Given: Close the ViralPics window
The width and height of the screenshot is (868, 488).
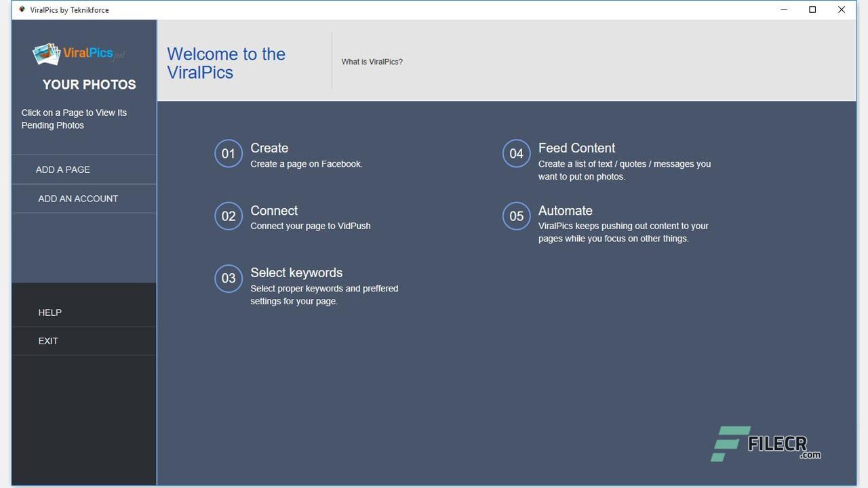Looking at the screenshot, I should [x=842, y=9].
